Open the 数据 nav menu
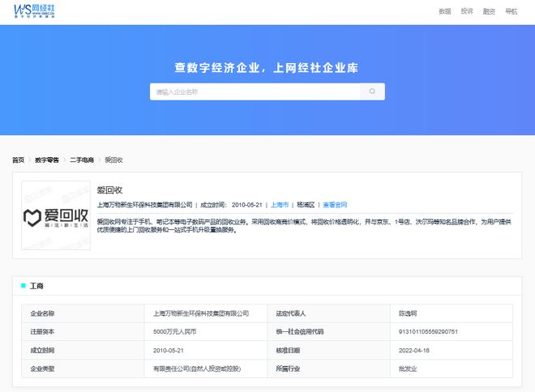 tap(445, 11)
